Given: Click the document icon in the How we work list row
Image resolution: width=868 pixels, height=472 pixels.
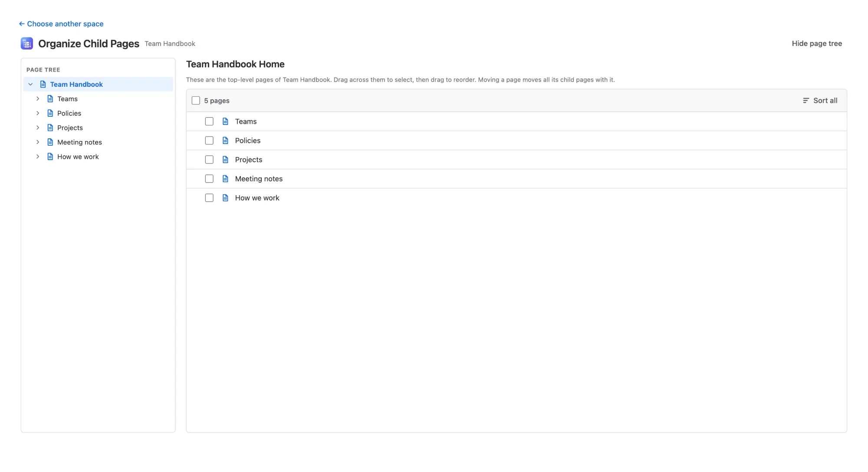Looking at the screenshot, I should (x=225, y=198).
